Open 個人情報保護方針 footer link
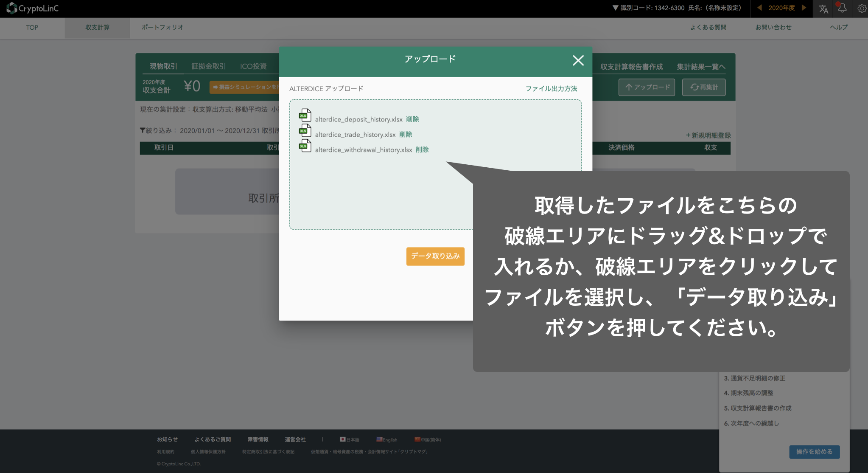The width and height of the screenshot is (868, 473). coord(208,452)
